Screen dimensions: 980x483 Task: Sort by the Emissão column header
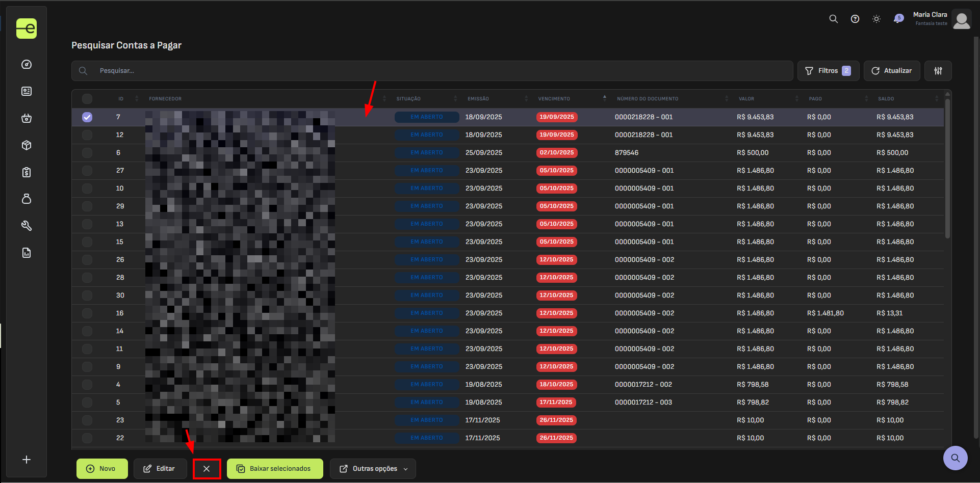coord(478,99)
